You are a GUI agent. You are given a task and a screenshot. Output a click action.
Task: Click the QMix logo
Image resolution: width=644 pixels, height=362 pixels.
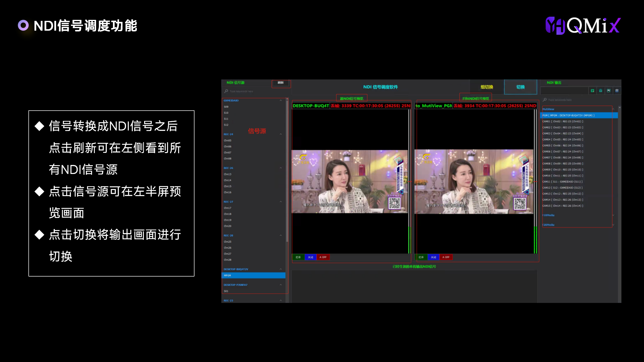pyautogui.click(x=583, y=26)
